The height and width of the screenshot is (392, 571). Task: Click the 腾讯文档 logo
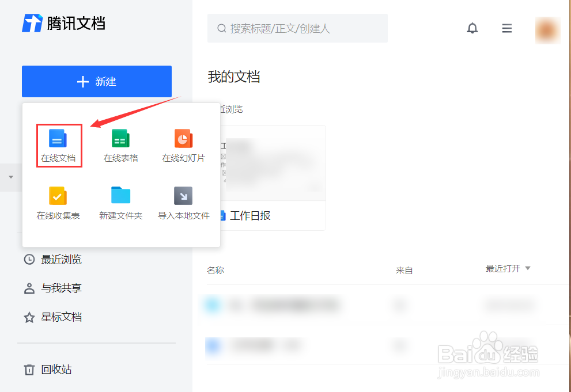click(x=63, y=23)
